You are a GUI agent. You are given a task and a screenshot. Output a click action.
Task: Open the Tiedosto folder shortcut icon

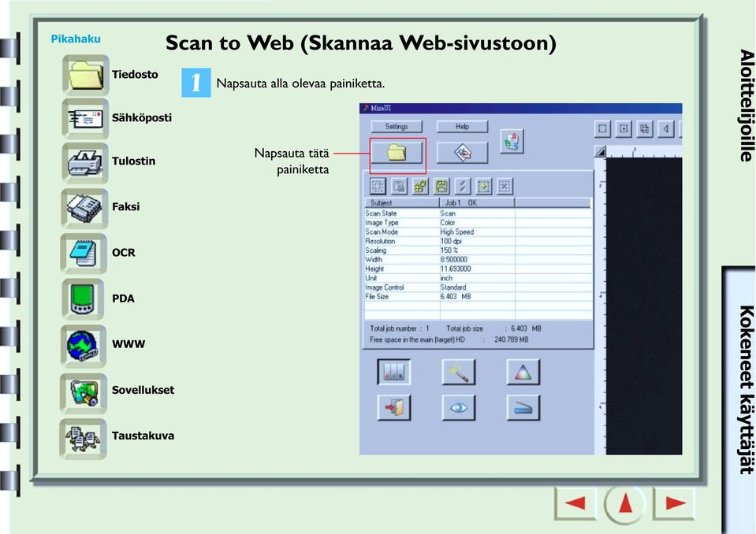86,75
